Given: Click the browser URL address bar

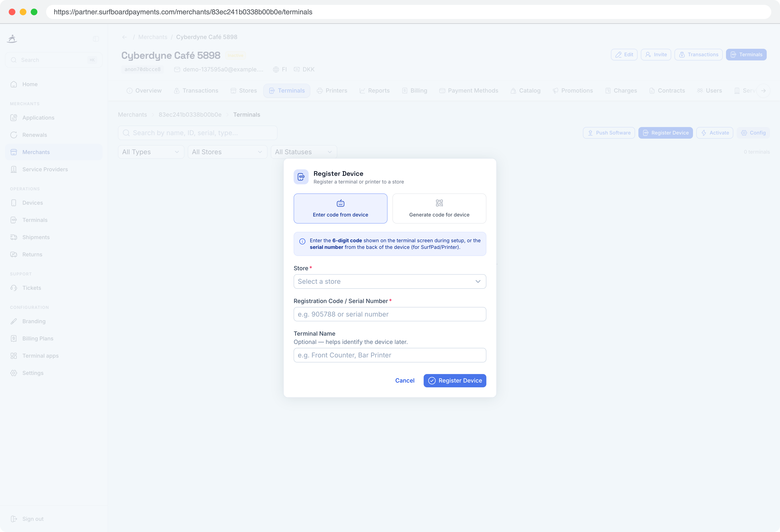Looking at the screenshot, I should point(408,12).
